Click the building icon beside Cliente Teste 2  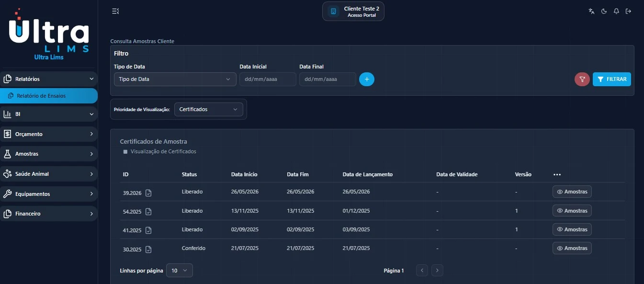[334, 11]
